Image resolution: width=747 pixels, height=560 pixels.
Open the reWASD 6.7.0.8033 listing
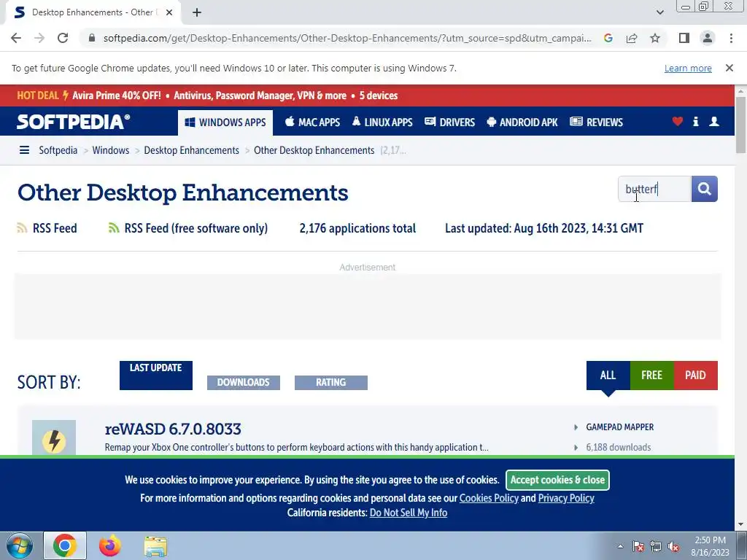click(x=173, y=429)
